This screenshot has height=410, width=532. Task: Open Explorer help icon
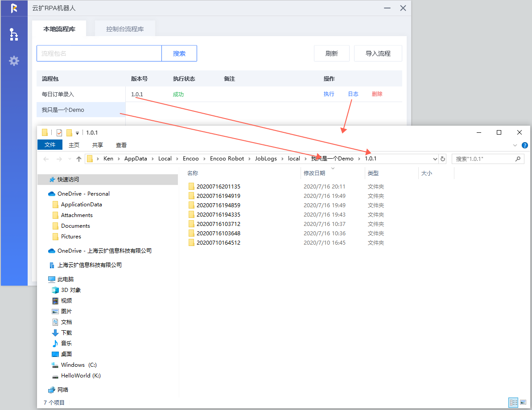524,145
